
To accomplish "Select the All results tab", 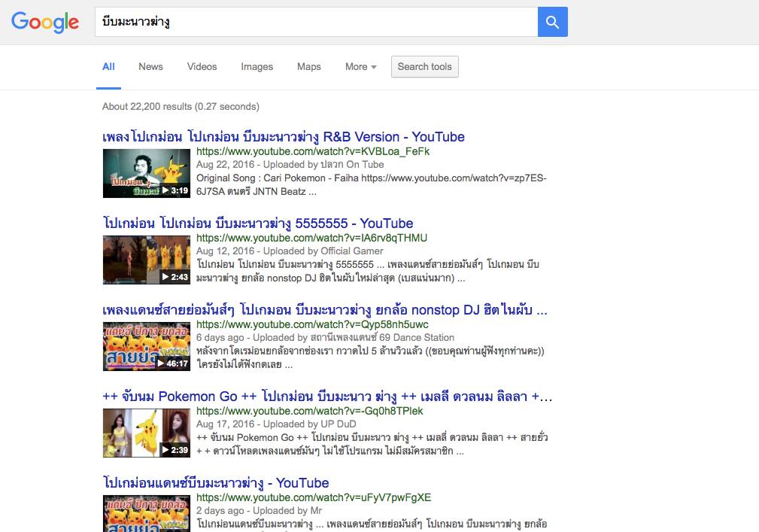I will 108,67.
